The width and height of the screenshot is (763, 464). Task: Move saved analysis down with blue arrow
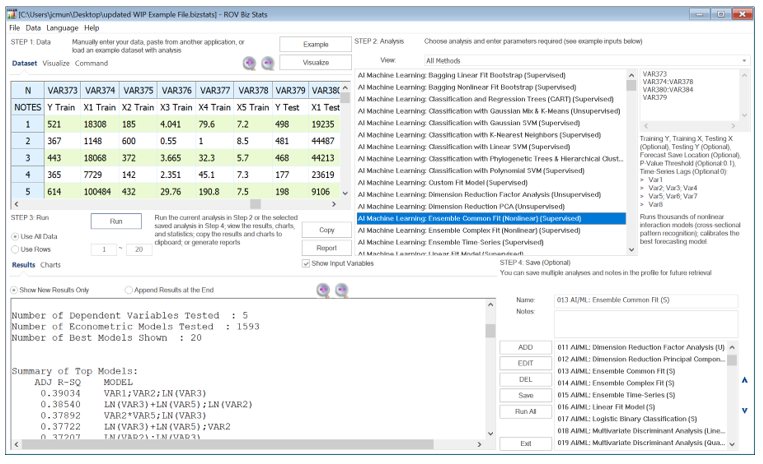[x=745, y=410]
